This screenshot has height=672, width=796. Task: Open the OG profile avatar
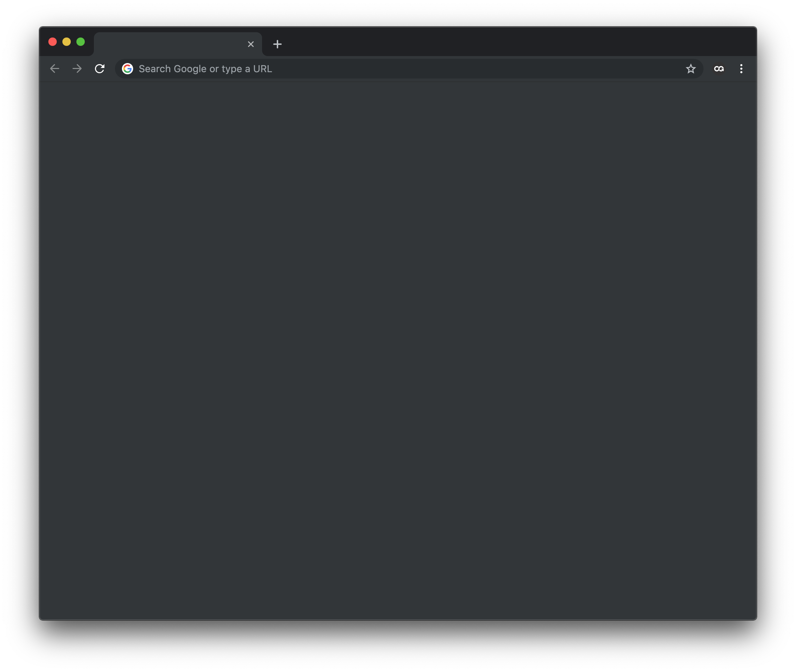[x=719, y=69]
